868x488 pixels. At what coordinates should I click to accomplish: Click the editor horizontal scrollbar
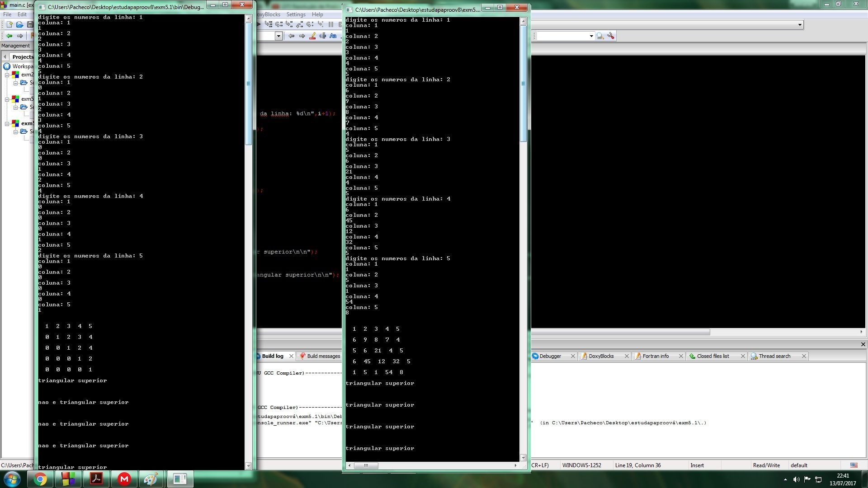483,332
